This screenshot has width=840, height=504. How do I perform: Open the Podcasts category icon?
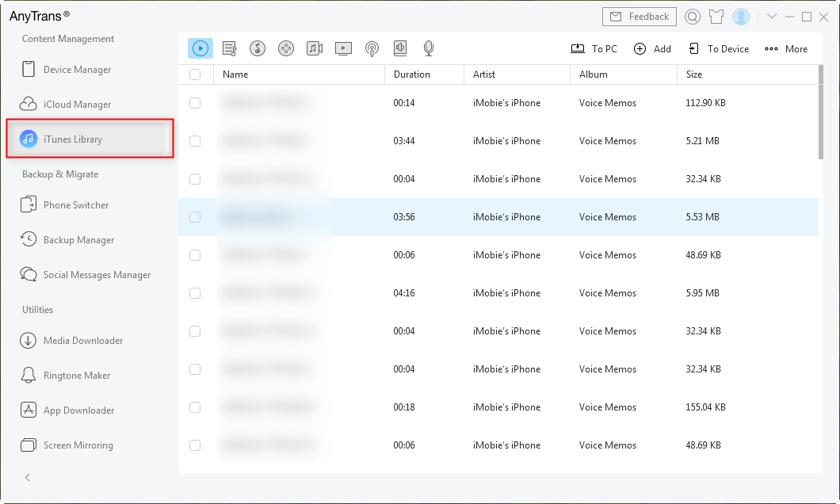[372, 49]
